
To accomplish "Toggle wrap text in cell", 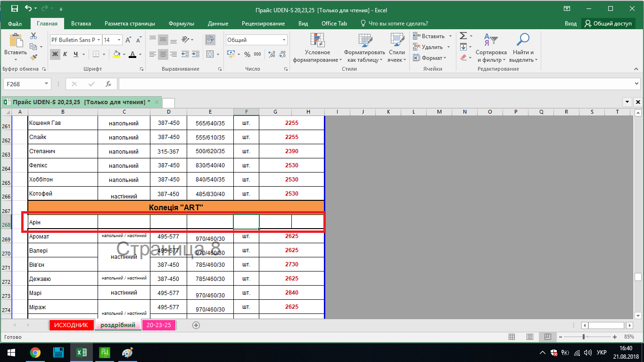I will point(210,40).
